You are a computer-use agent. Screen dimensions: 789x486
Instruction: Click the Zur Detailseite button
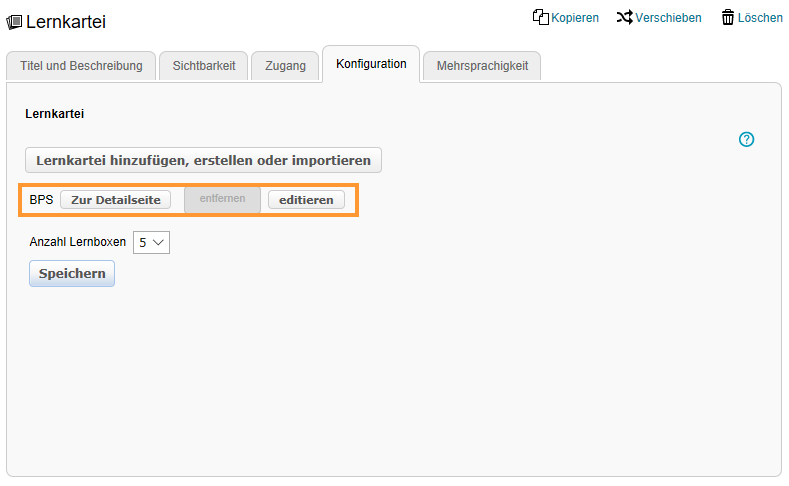click(115, 200)
